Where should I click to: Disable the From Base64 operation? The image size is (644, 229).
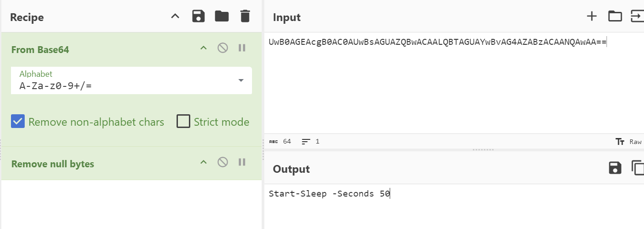(223, 48)
